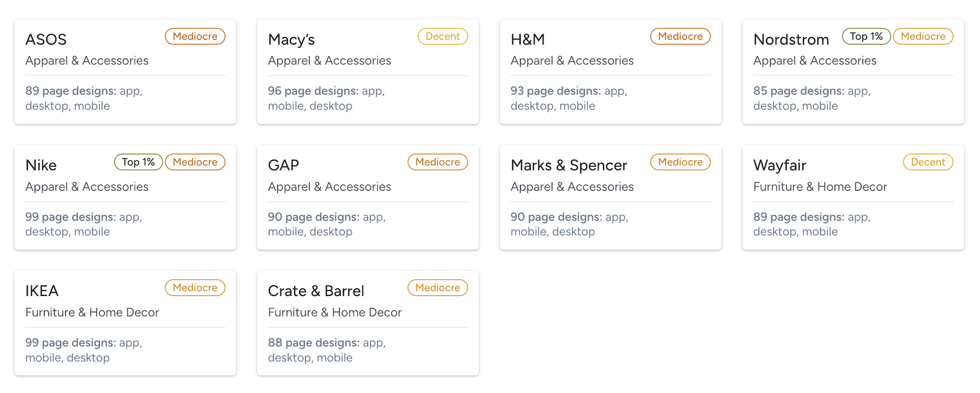Select the Nordstrom card heading
Screen dimensions: 980x393
coord(791,40)
